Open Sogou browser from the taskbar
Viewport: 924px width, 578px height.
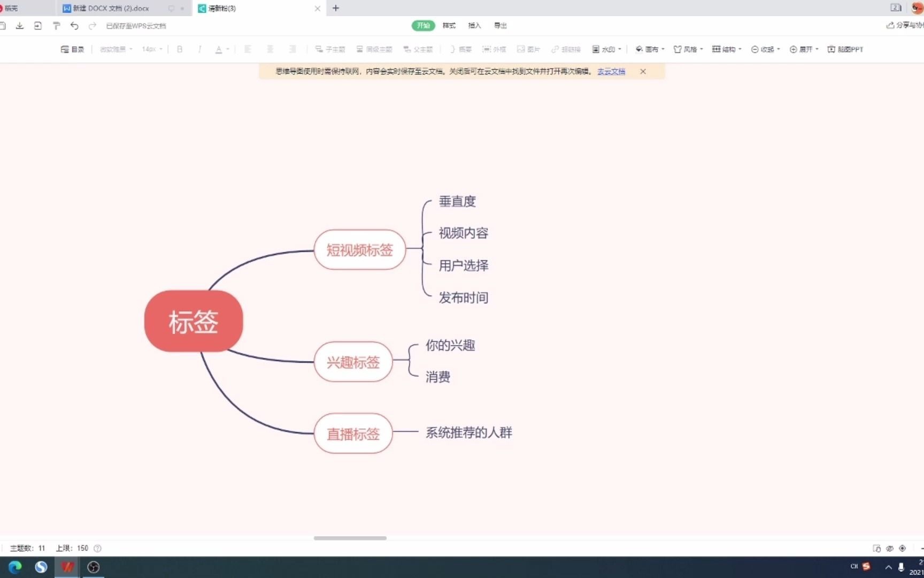(x=41, y=567)
